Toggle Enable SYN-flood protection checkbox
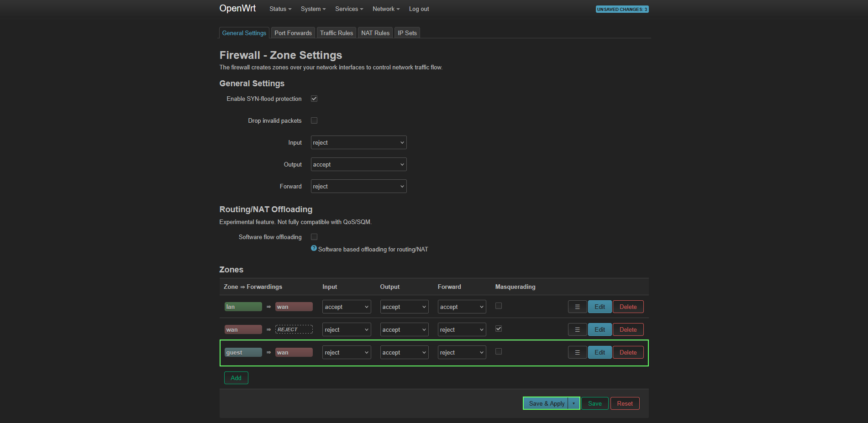868x423 pixels. pyautogui.click(x=314, y=99)
